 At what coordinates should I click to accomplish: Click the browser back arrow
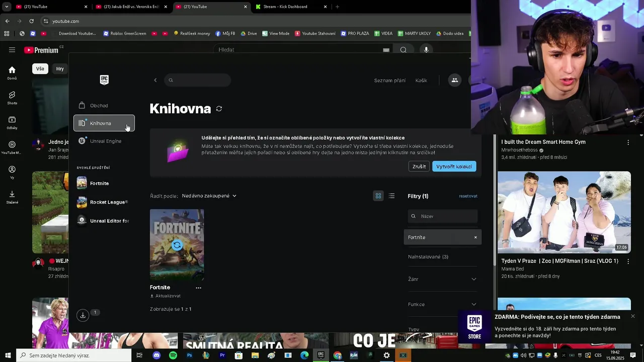pos(7,21)
